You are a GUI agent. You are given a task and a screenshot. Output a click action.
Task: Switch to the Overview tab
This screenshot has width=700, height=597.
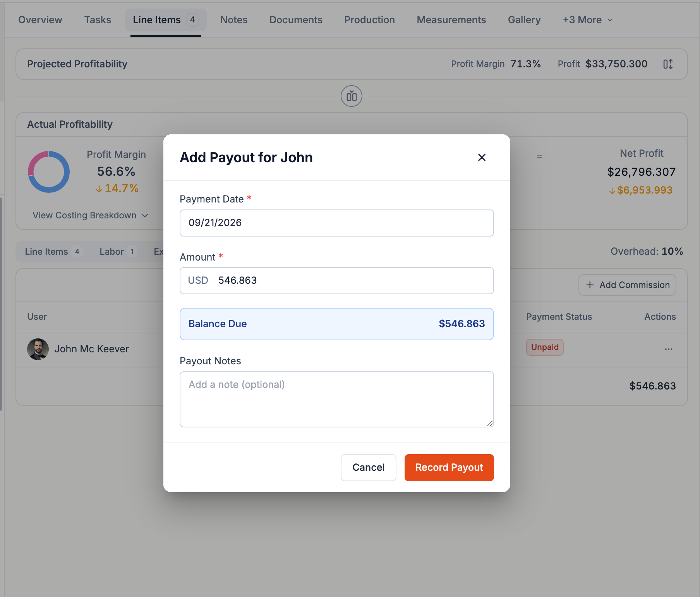coord(40,20)
